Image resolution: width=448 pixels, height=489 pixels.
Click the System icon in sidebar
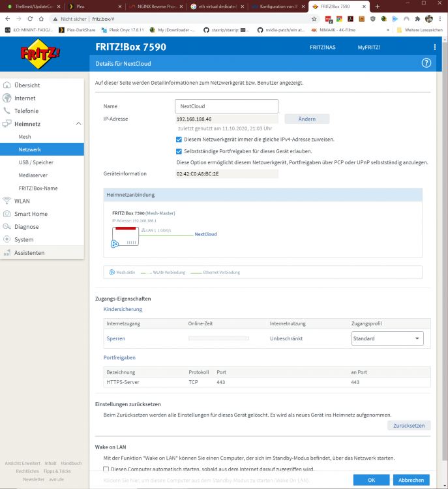(x=7, y=239)
